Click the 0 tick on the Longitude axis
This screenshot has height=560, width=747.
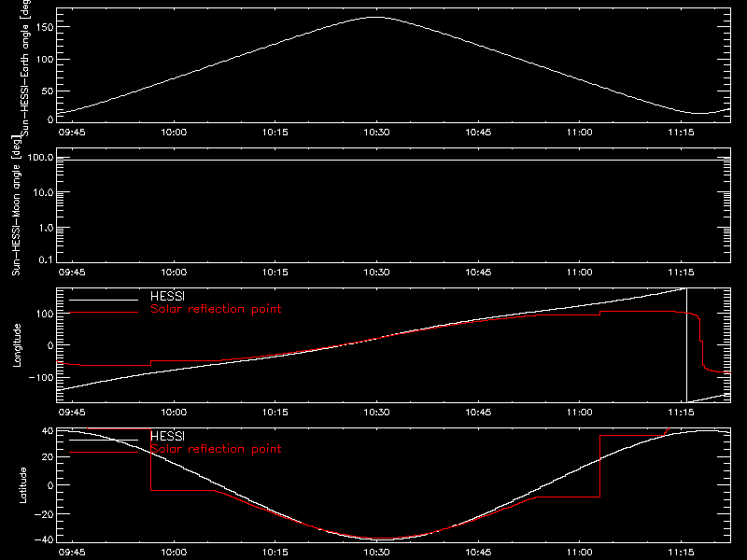[50, 345]
